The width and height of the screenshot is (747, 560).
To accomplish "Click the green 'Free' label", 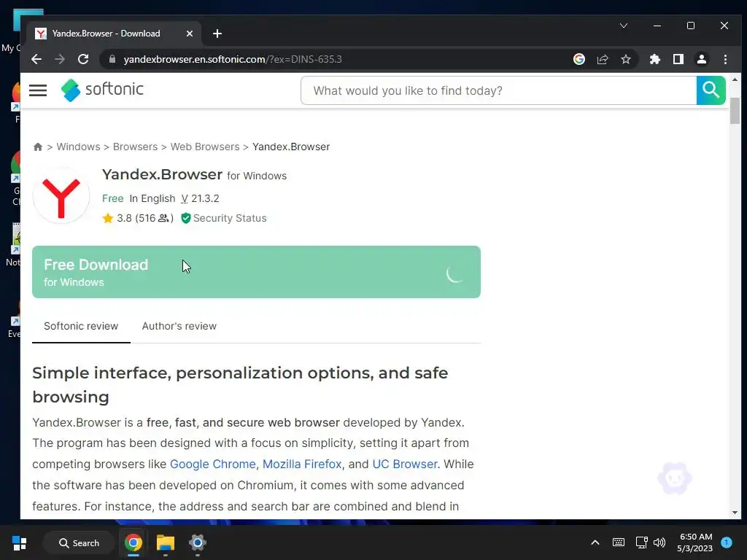I will [x=113, y=198].
